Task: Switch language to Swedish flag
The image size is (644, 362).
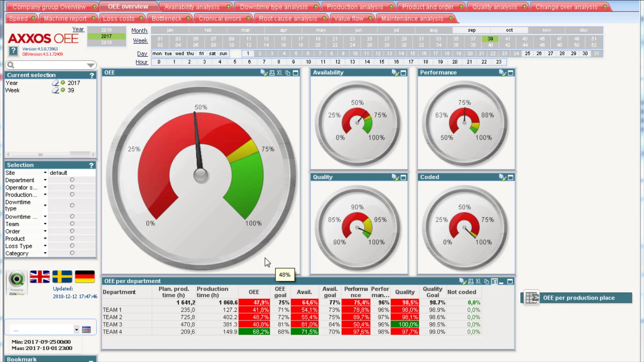Action: (62, 277)
